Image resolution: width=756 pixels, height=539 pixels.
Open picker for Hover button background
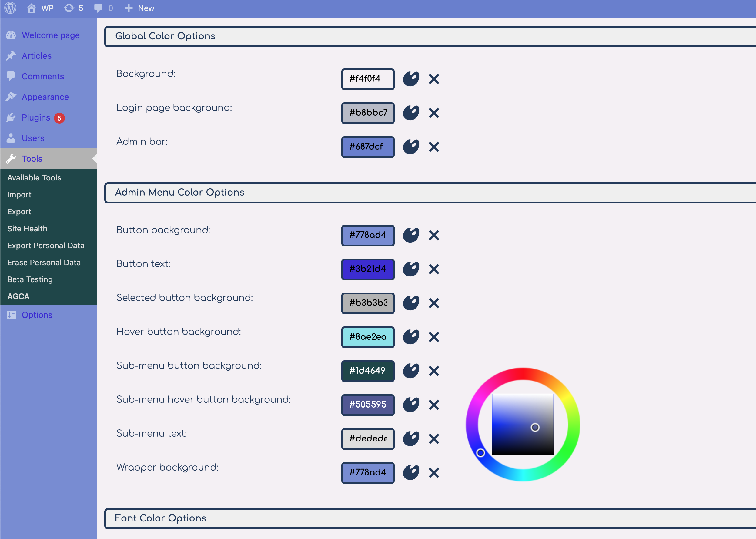click(x=411, y=337)
